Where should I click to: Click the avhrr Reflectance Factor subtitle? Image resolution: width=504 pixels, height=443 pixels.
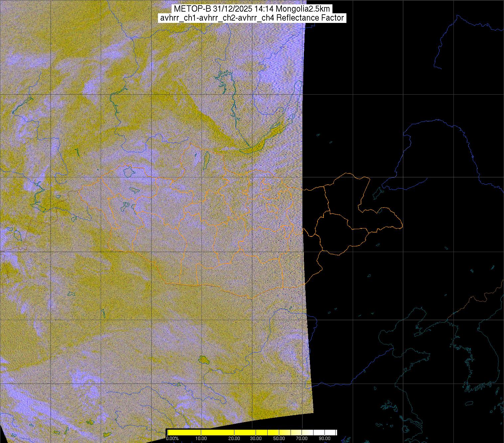click(252, 18)
